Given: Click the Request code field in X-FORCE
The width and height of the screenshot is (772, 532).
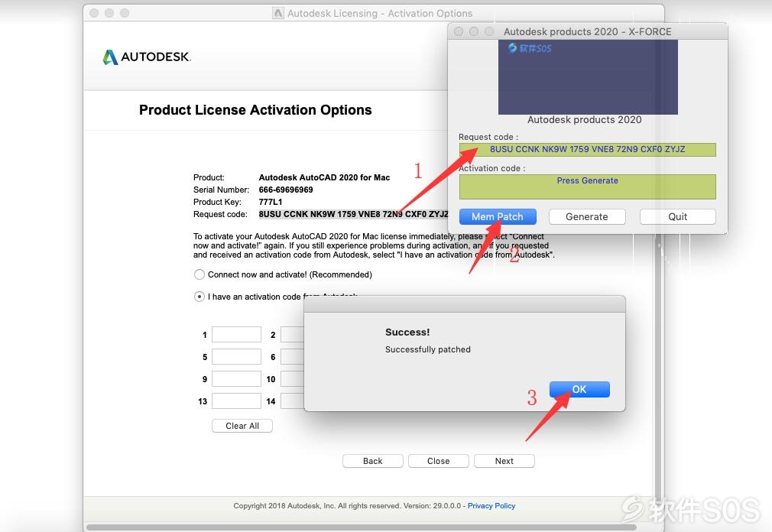Looking at the screenshot, I should 587,150.
